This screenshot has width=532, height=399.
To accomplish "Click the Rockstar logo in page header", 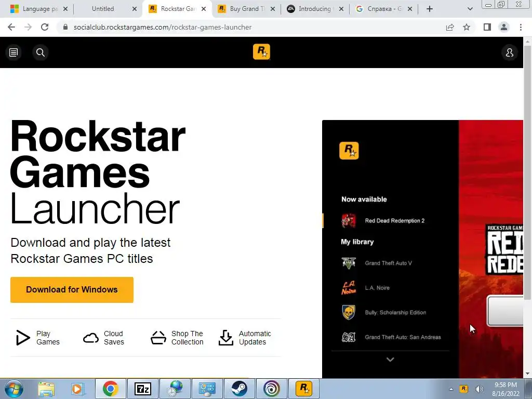I will pyautogui.click(x=262, y=52).
